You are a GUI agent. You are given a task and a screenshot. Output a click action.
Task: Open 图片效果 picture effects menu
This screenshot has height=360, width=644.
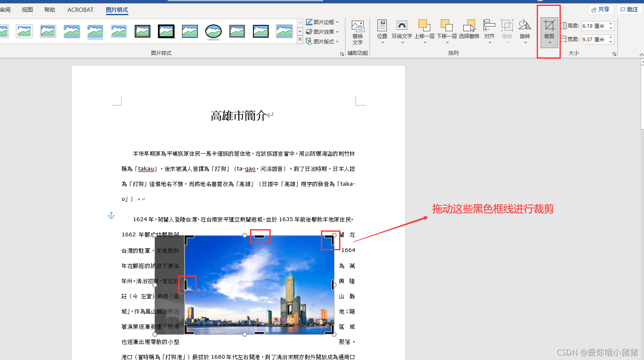tap(322, 32)
